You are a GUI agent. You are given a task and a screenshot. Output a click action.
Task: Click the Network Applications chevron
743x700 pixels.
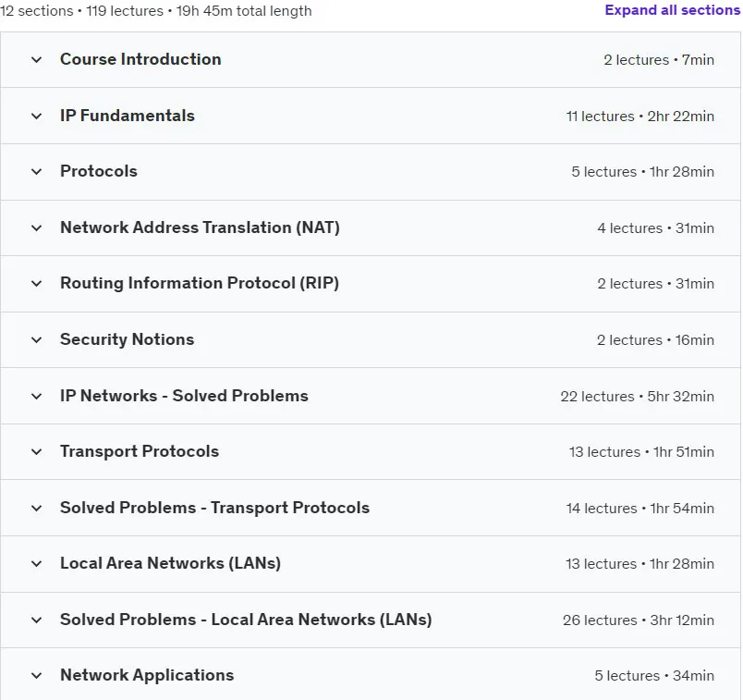coord(36,676)
